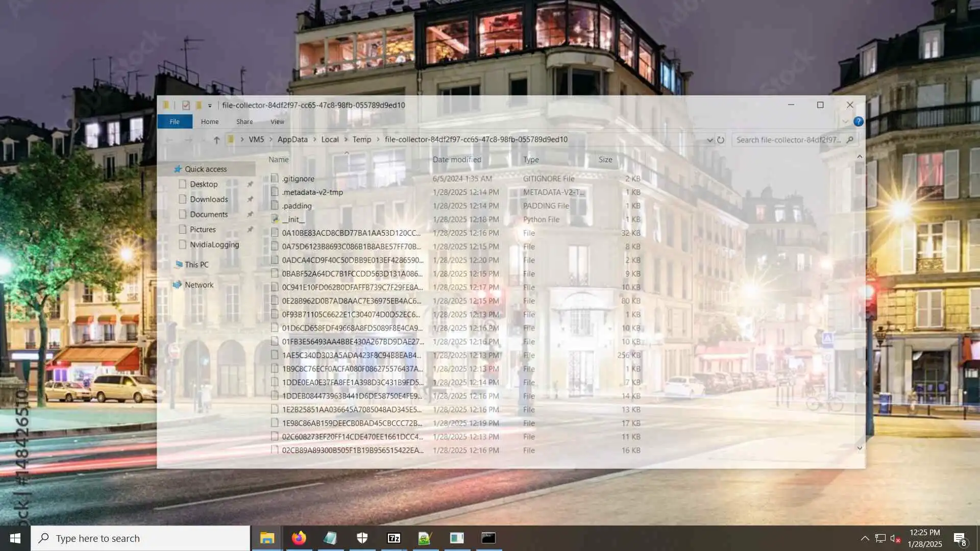The height and width of the screenshot is (551, 980).
Task: Click the New folder icon in title bar
Action: tap(199, 105)
